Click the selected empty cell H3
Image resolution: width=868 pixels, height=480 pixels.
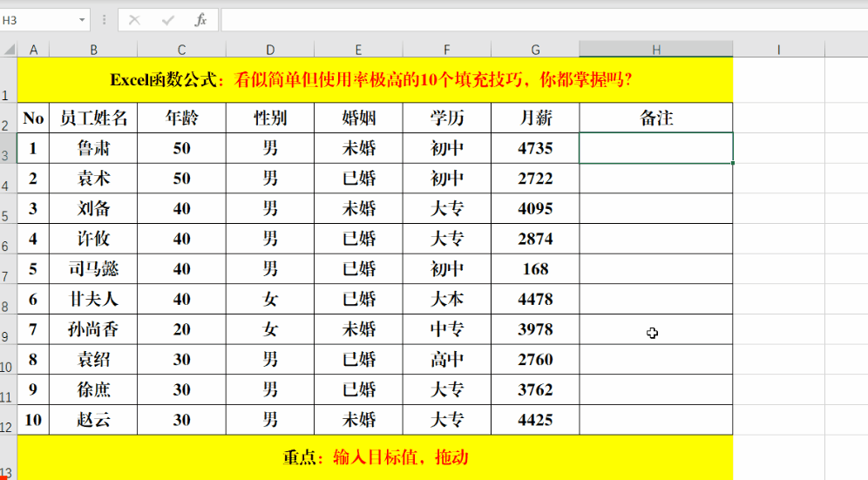tap(656, 148)
